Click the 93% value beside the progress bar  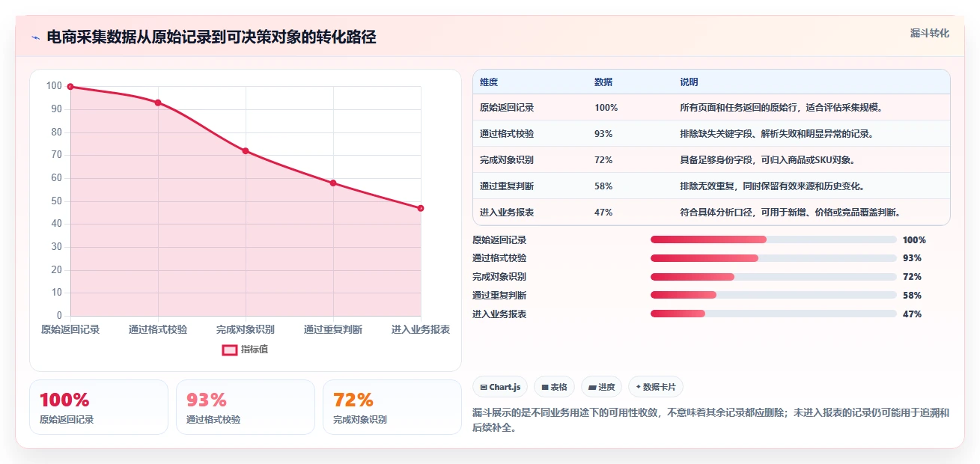pos(912,258)
